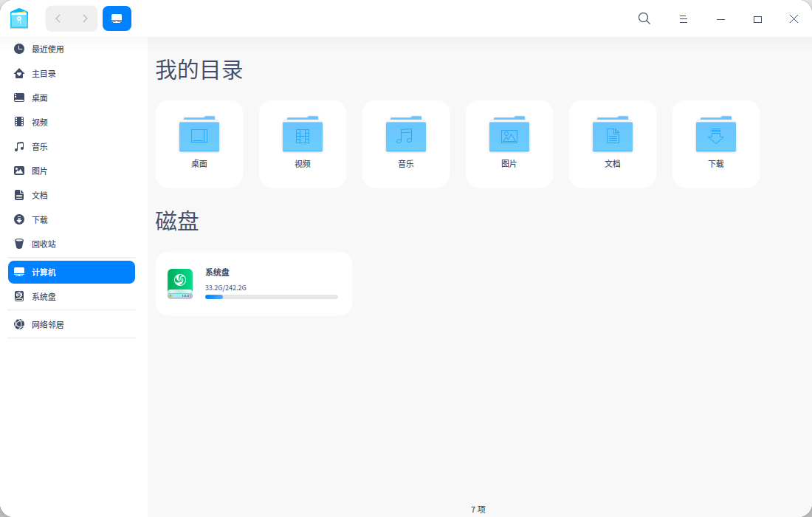Select 计算机 in the sidebar
Screen dimensions: 812x517
pyautogui.click(x=72, y=273)
